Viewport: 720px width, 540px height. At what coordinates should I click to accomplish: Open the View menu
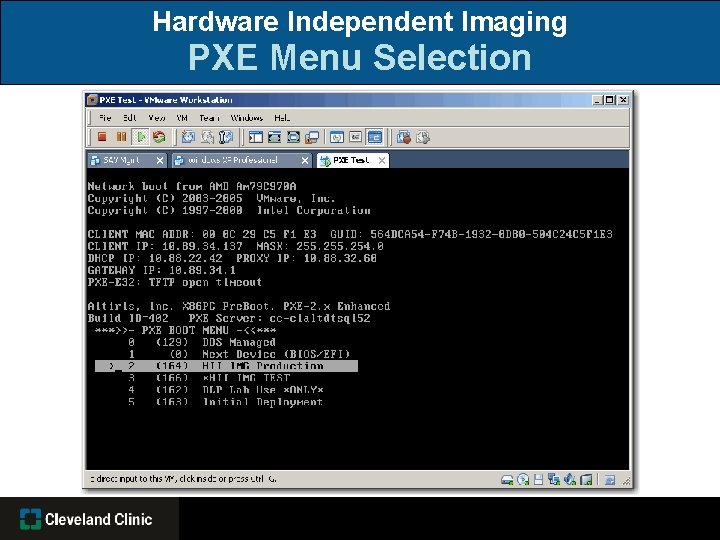pos(157,118)
